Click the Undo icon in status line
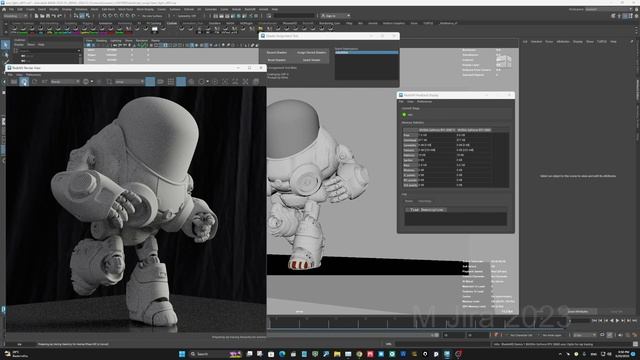The width and height of the screenshot is (640, 360). click(53, 16)
